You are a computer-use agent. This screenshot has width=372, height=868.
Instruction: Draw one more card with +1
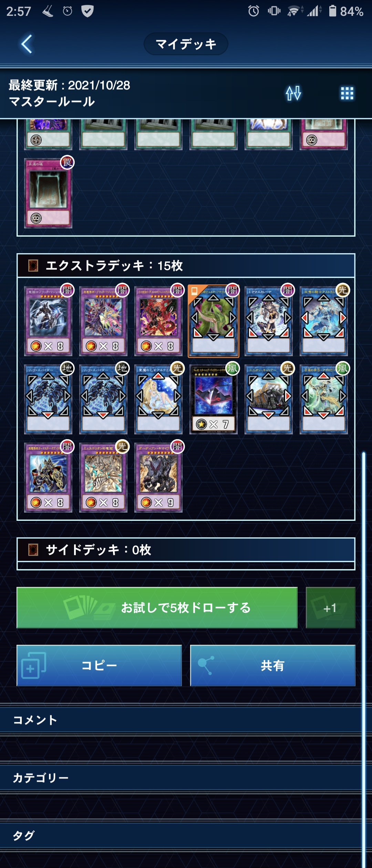331,608
